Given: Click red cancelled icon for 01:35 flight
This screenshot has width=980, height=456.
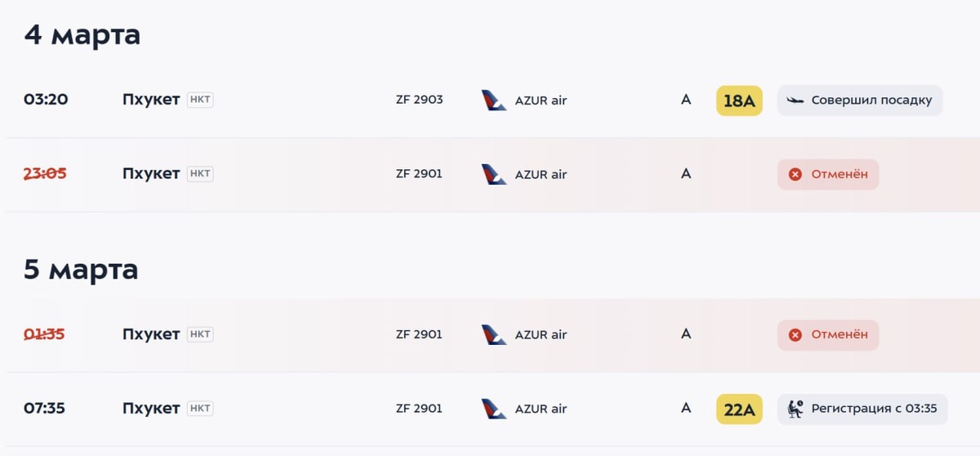Looking at the screenshot, I should pyautogui.click(x=795, y=334).
